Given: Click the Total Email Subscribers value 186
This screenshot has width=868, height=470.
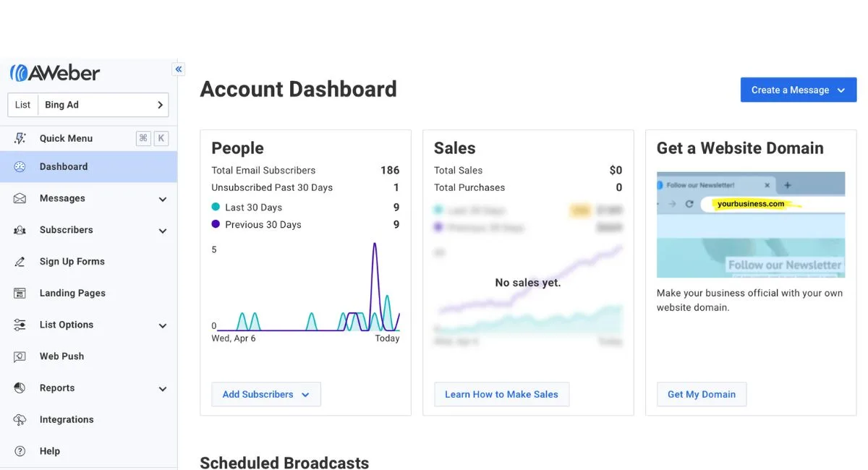Looking at the screenshot, I should (x=390, y=171).
